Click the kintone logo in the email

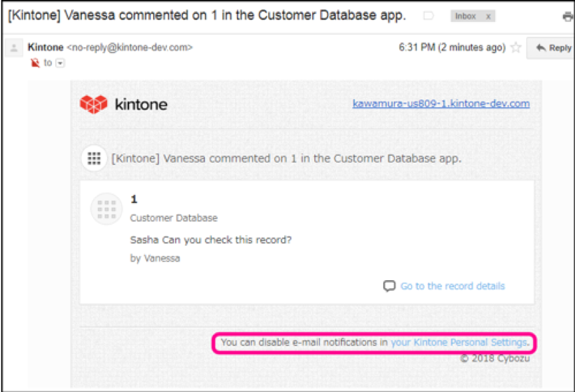pyautogui.click(x=123, y=104)
